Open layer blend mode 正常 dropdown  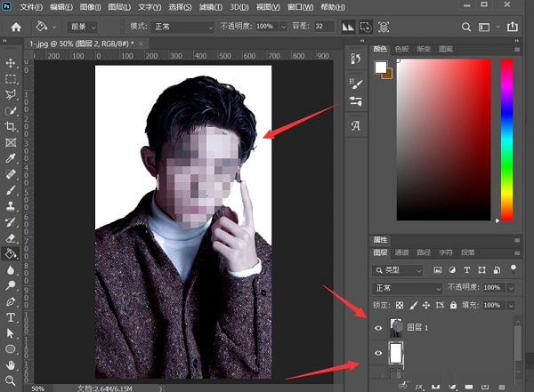click(407, 288)
